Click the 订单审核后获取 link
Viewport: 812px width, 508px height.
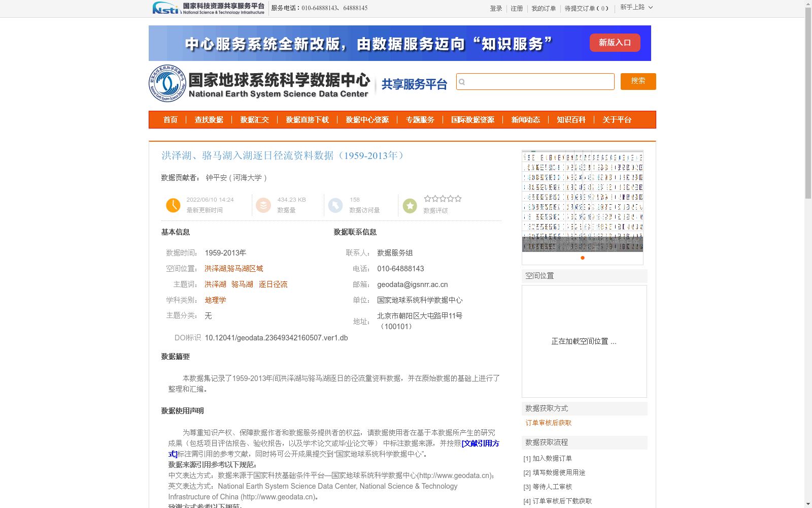548,423
